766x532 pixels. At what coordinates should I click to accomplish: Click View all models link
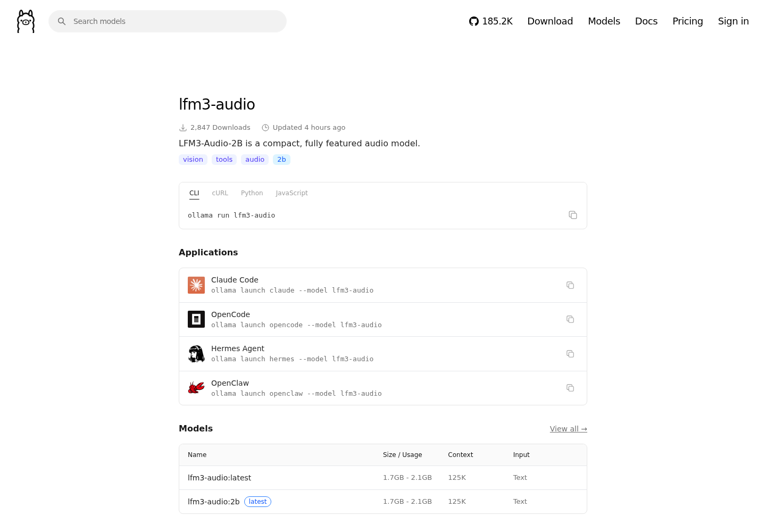pyautogui.click(x=569, y=429)
